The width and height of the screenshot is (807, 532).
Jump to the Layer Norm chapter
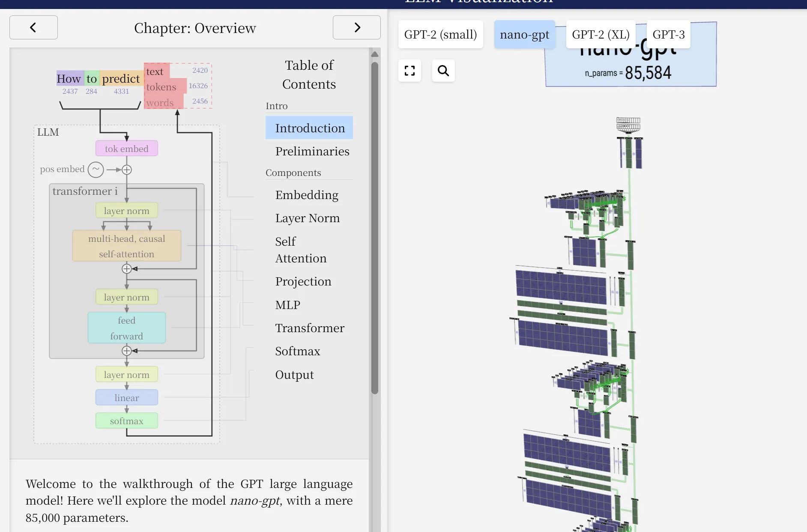(307, 218)
